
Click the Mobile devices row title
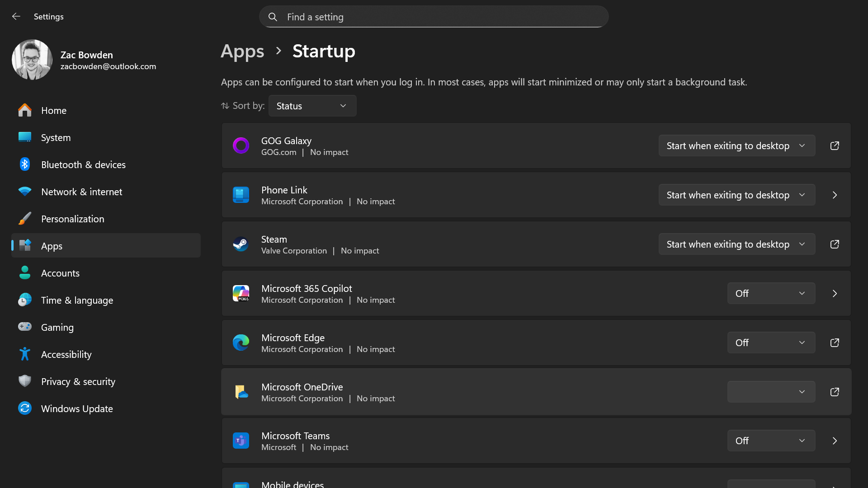tap(292, 484)
